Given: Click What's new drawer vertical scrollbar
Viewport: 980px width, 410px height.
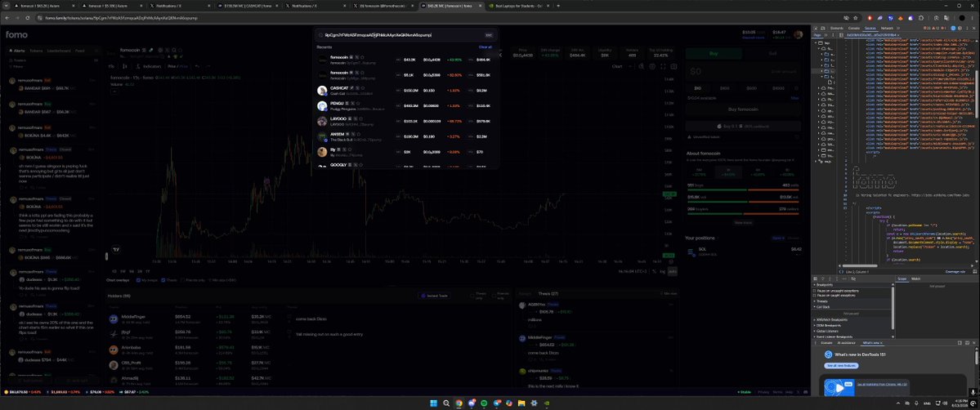Looking at the screenshot, I should point(976,359).
